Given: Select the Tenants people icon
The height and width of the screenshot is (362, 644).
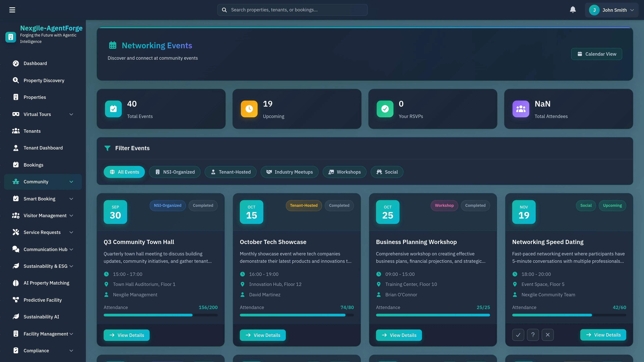Looking at the screenshot, I should pos(16,131).
